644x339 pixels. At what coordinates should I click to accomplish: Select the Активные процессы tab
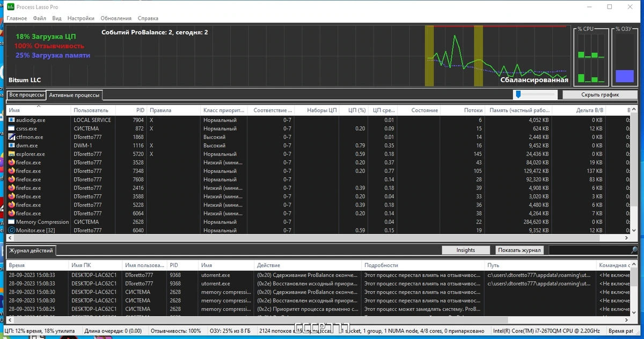coord(74,95)
